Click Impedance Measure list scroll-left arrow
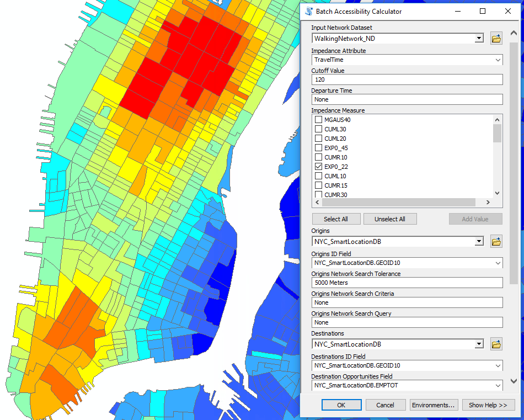524x420 pixels. click(x=317, y=203)
